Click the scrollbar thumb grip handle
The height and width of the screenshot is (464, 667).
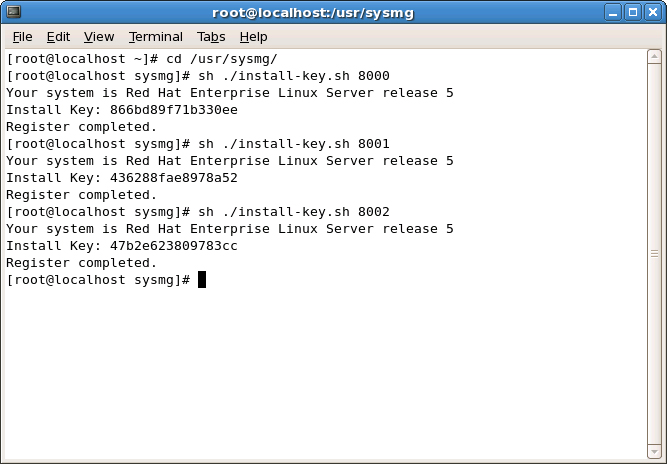[x=654, y=253]
